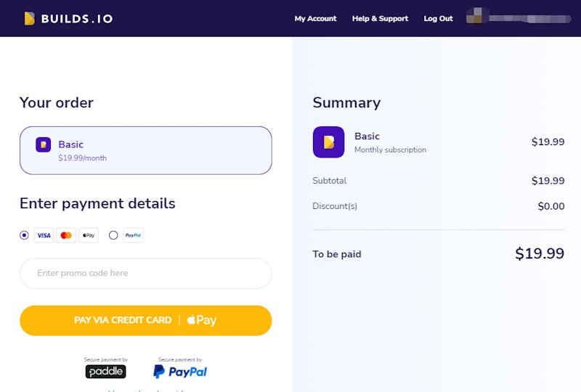Click Pay via Credit Card button
Screen dimensions: 581x392
[x=146, y=320]
